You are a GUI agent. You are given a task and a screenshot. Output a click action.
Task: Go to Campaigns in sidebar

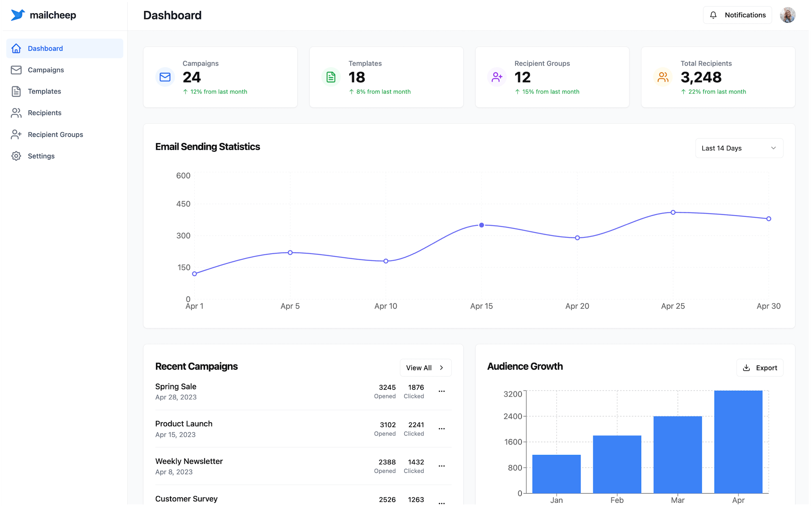[46, 70]
